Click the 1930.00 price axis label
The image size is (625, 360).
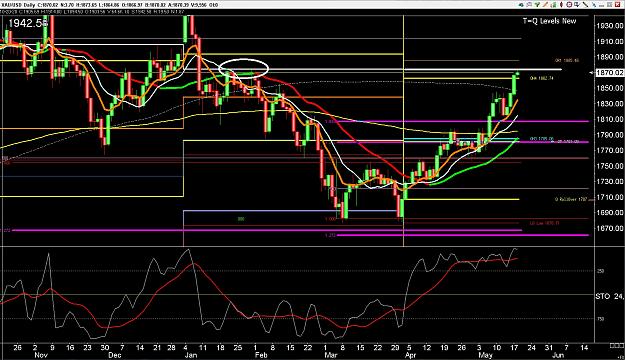pyautogui.click(x=610, y=26)
